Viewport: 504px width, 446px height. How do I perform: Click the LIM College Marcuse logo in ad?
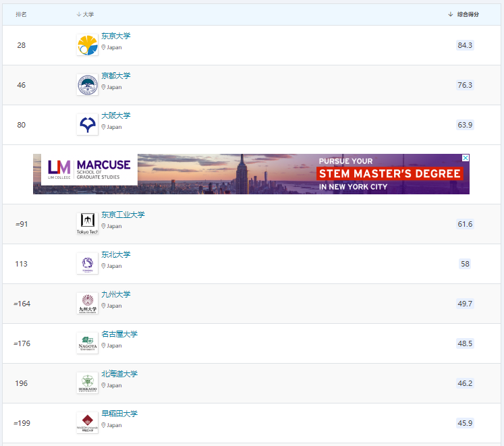click(x=89, y=169)
